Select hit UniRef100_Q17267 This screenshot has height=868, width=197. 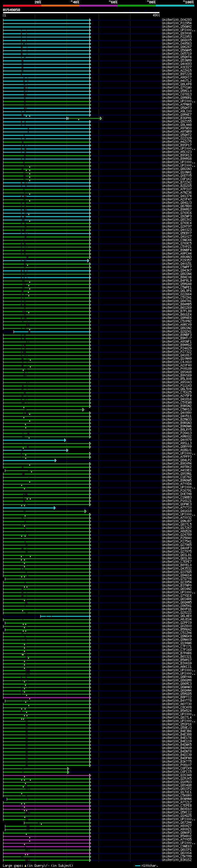(177, 528)
